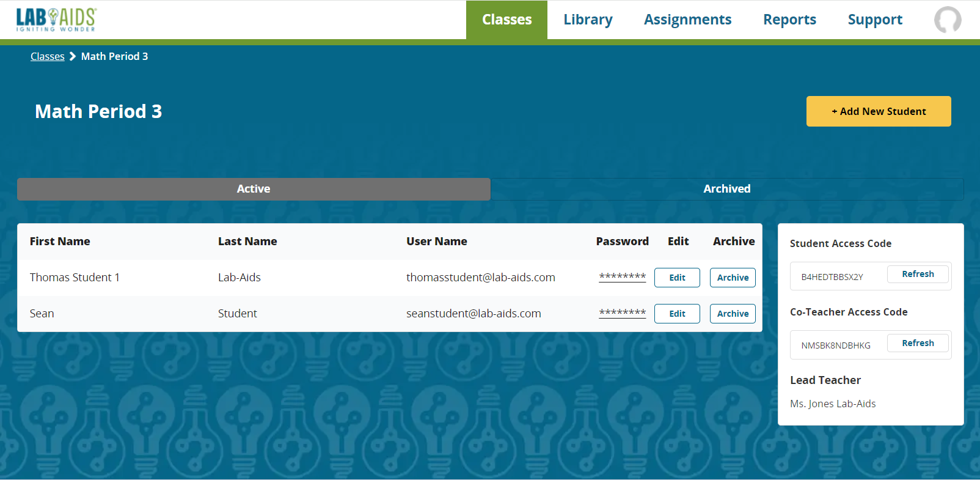
Task: Open the user profile avatar
Action: click(947, 20)
